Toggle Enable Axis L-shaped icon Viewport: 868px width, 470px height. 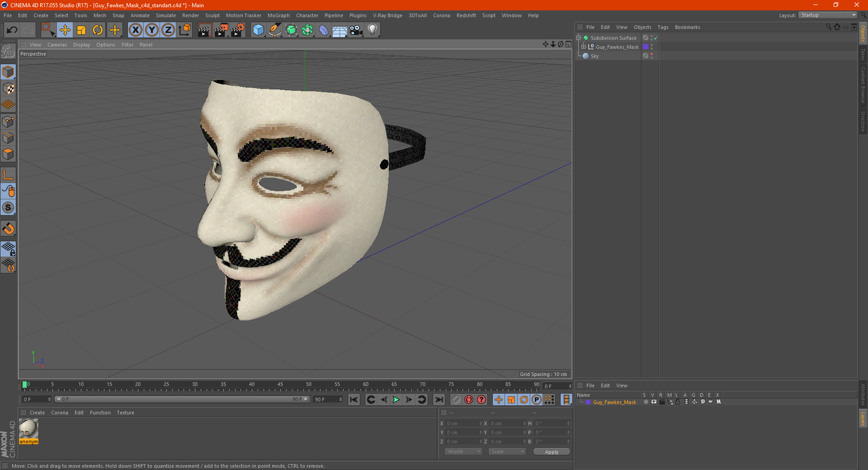point(8,175)
